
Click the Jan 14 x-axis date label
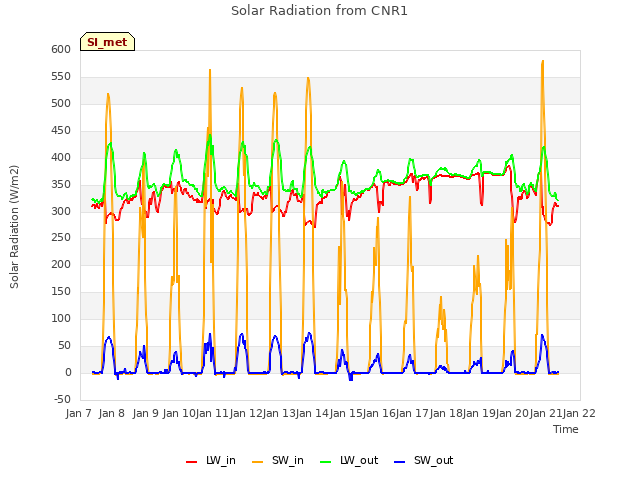tap(312, 413)
